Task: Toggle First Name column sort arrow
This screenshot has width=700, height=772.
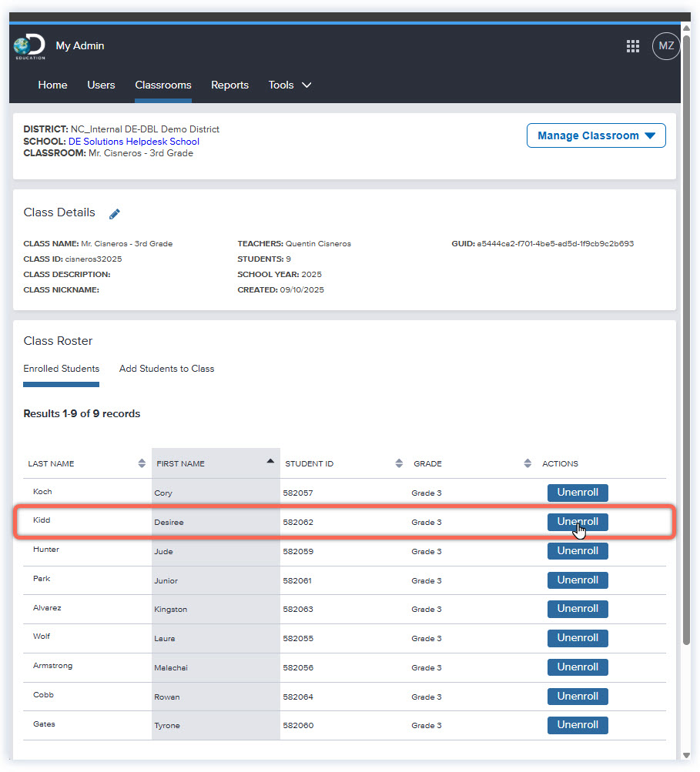Action: pyautogui.click(x=270, y=462)
